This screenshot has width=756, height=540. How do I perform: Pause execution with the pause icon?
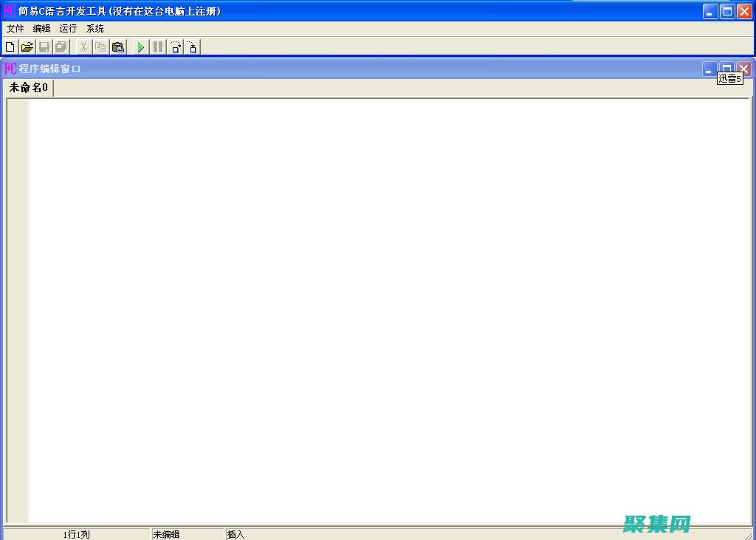[157, 47]
